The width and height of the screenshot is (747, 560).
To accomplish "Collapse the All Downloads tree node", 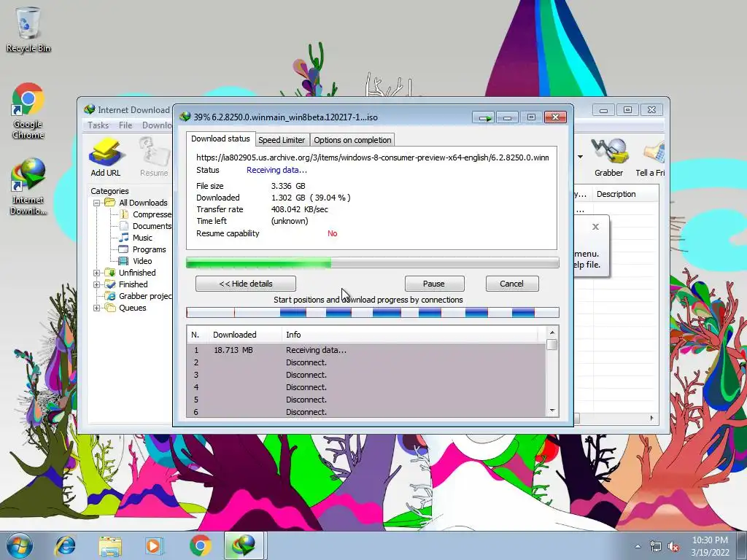I will pyautogui.click(x=97, y=203).
